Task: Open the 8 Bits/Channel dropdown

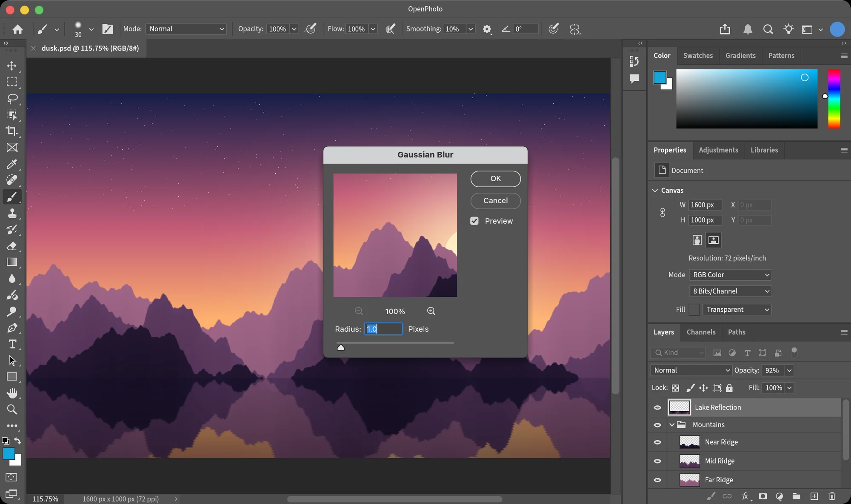Action: [730, 291]
